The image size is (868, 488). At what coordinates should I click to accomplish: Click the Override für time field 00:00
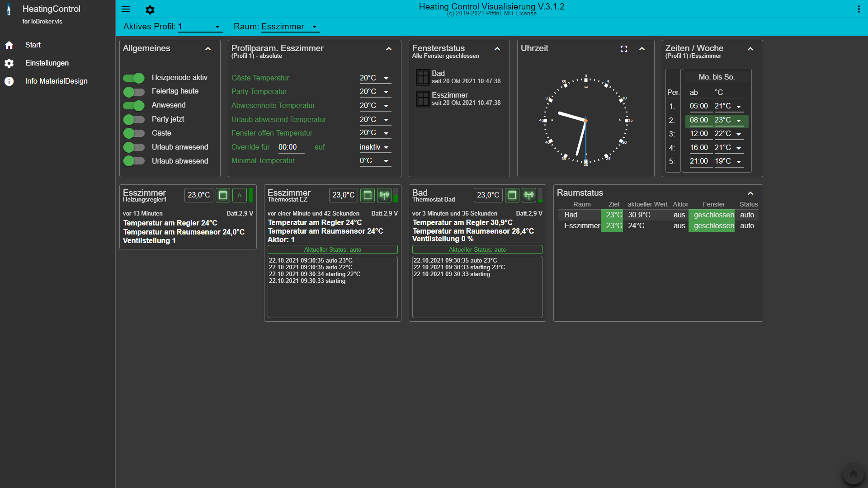click(x=292, y=147)
